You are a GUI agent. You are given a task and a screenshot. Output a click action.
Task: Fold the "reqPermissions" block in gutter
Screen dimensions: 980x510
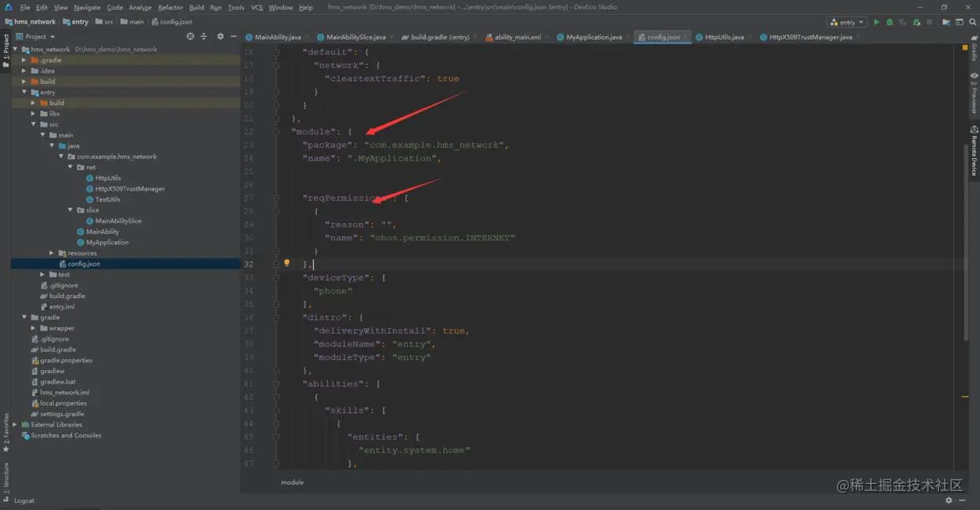click(x=277, y=198)
